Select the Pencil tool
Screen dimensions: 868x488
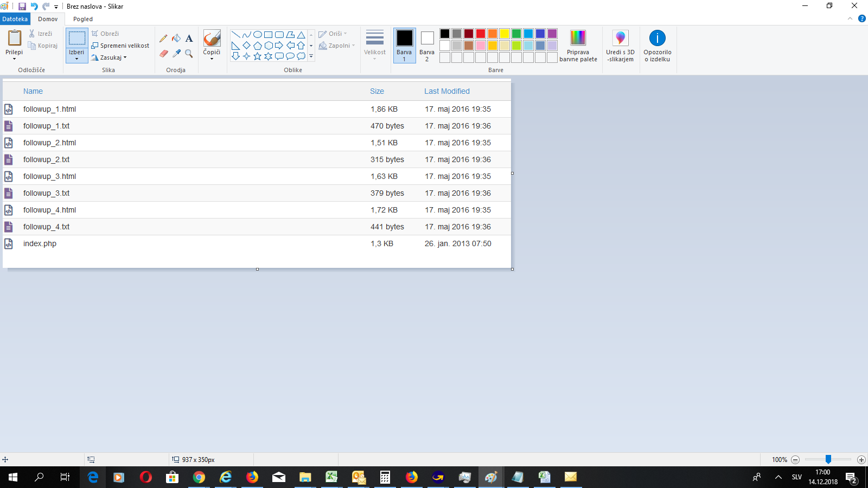[163, 38]
